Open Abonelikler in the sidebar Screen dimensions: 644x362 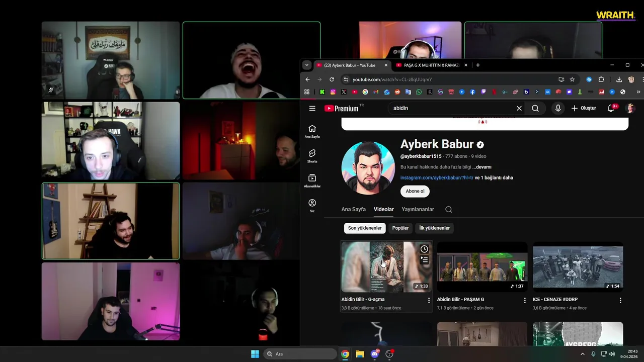[312, 181]
